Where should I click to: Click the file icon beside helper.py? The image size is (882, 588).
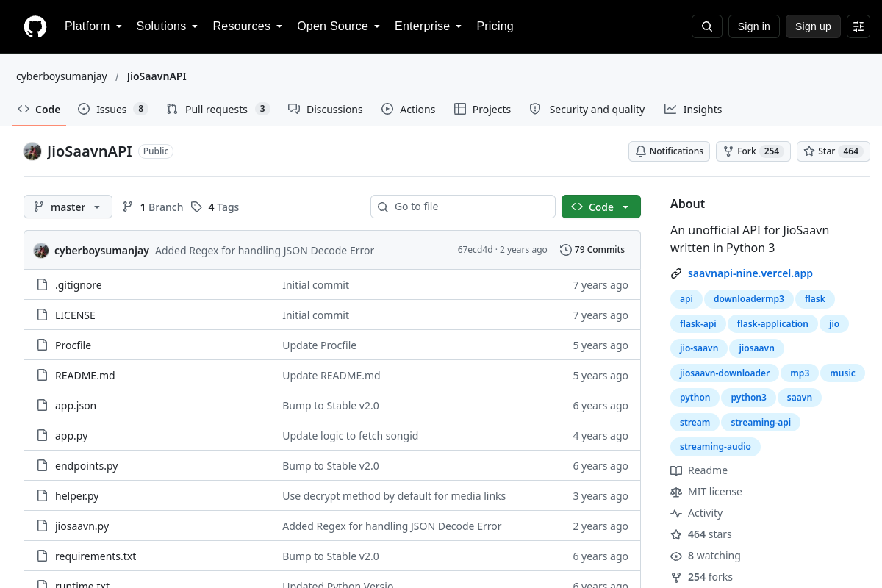(x=42, y=496)
